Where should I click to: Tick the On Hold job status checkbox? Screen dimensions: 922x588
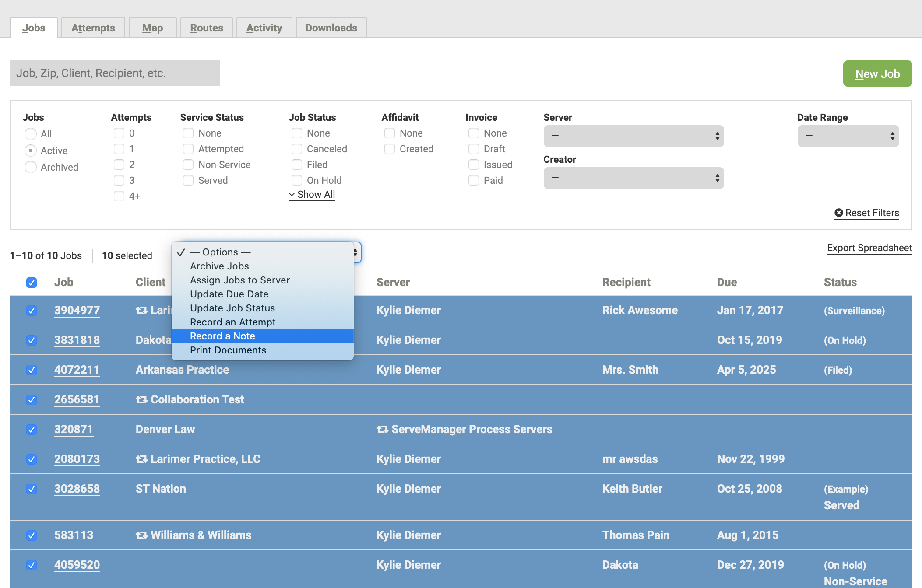point(296,180)
